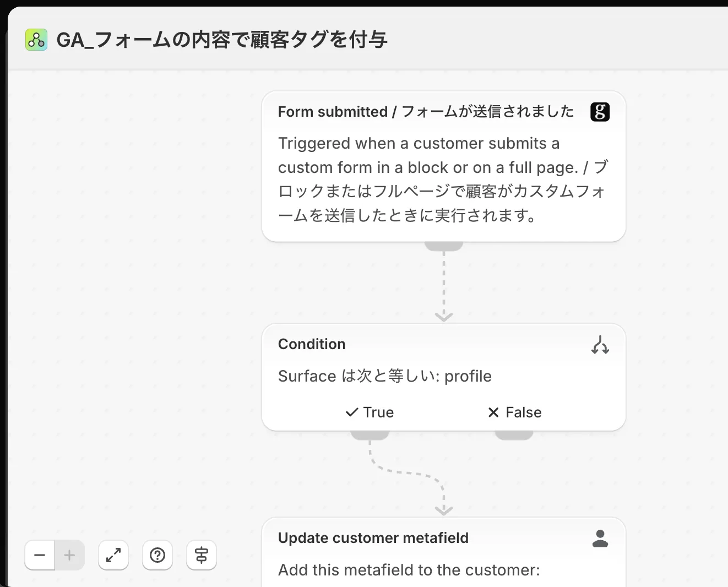This screenshot has height=587, width=728.
Task: Click the True output connector handle
Action: pyautogui.click(x=370, y=435)
